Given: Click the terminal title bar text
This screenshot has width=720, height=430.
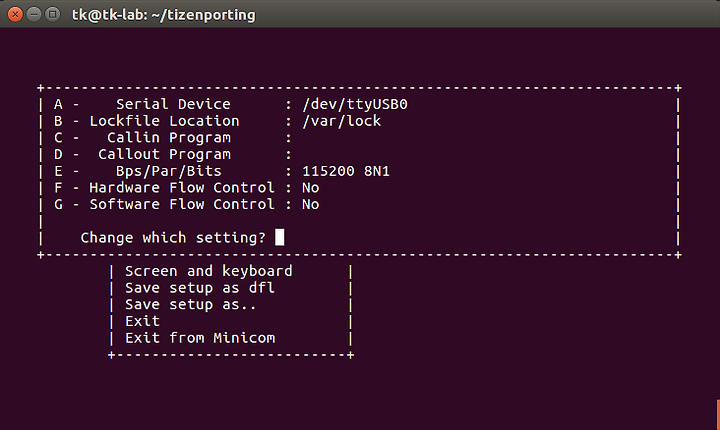Looking at the screenshot, I should (163, 15).
